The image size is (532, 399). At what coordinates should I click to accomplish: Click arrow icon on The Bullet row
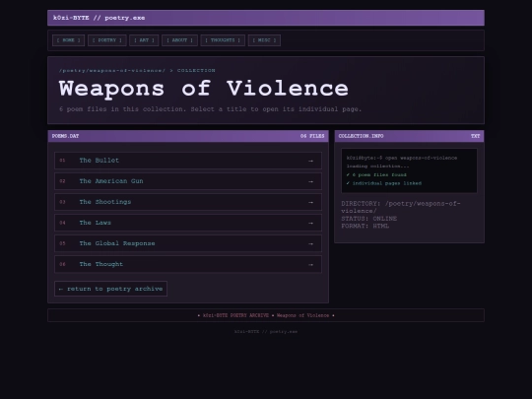pyautogui.click(x=310, y=161)
